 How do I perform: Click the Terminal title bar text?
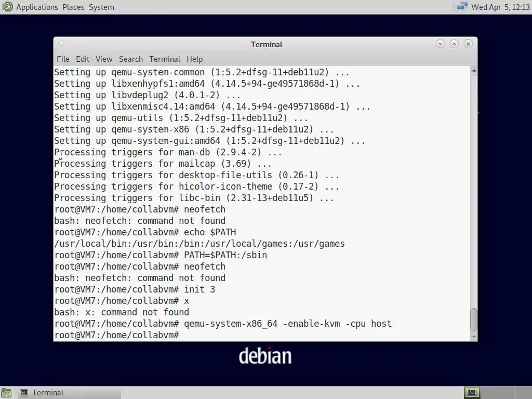click(267, 45)
